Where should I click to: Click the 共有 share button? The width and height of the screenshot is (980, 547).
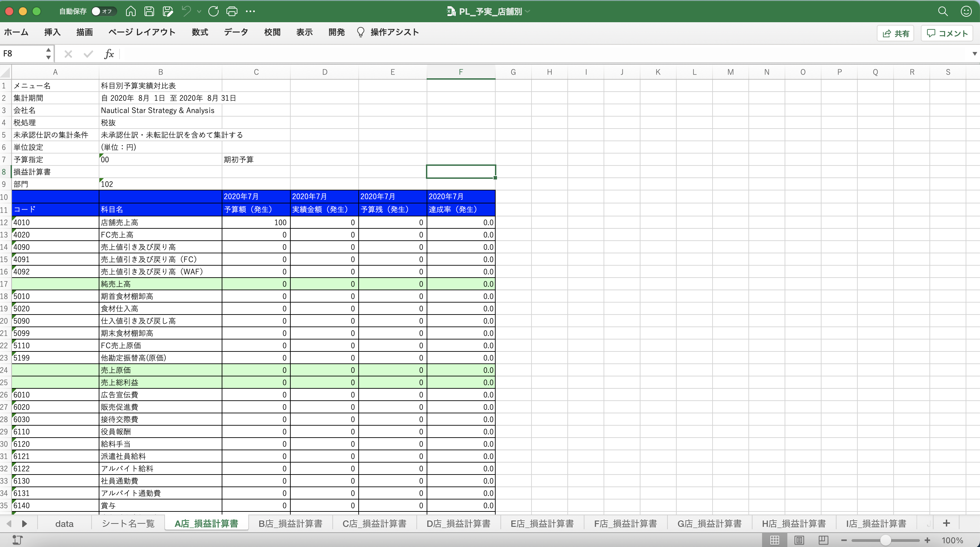point(895,33)
